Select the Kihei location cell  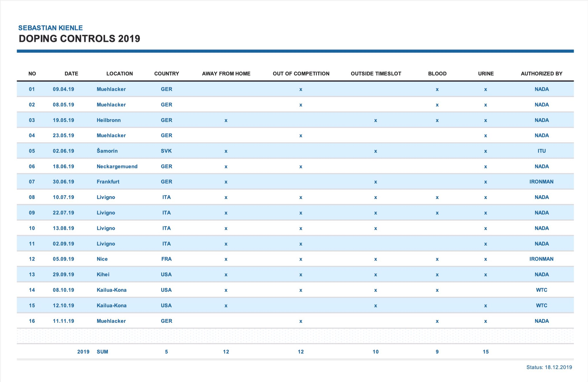coord(103,274)
